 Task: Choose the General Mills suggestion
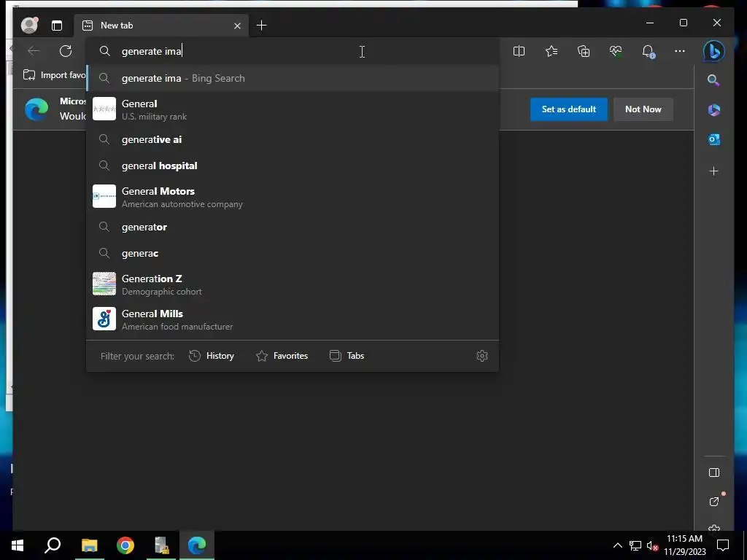[x=293, y=319]
